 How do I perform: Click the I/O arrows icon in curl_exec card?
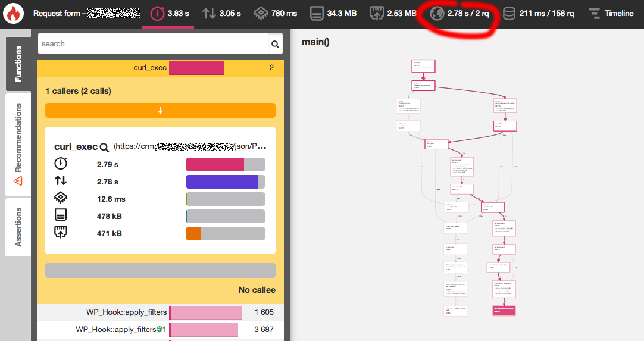(x=61, y=180)
